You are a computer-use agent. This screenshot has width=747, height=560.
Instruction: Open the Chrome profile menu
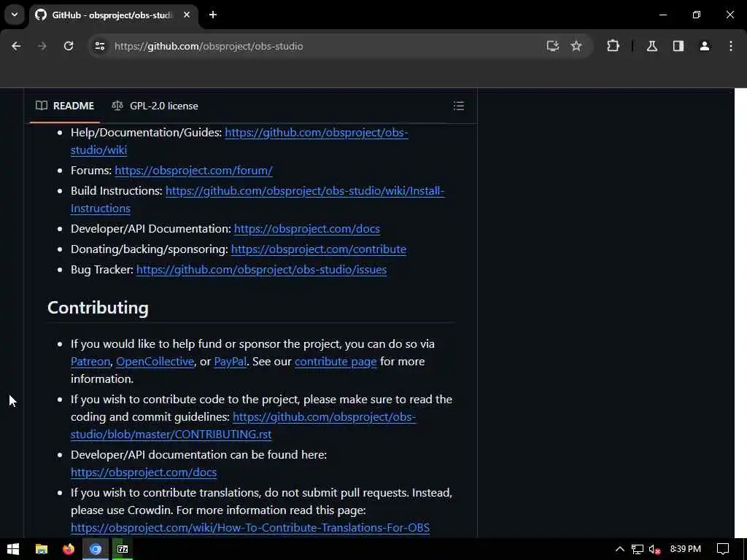click(705, 46)
